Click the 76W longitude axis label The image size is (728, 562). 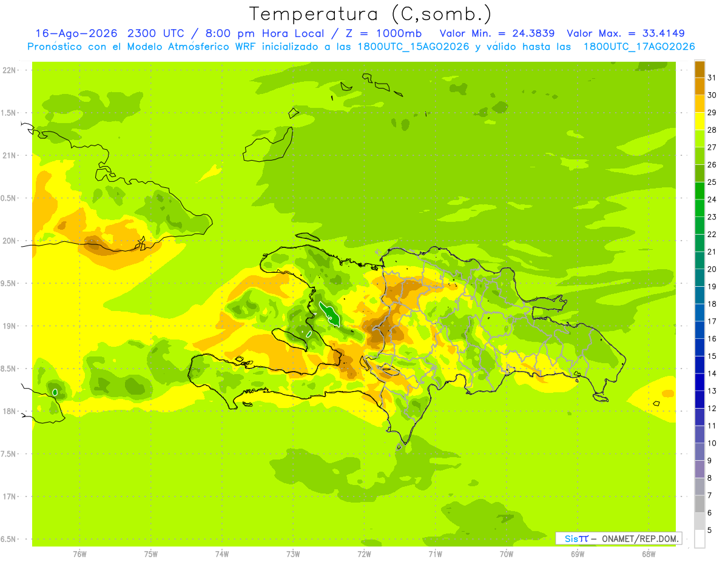click(x=79, y=554)
